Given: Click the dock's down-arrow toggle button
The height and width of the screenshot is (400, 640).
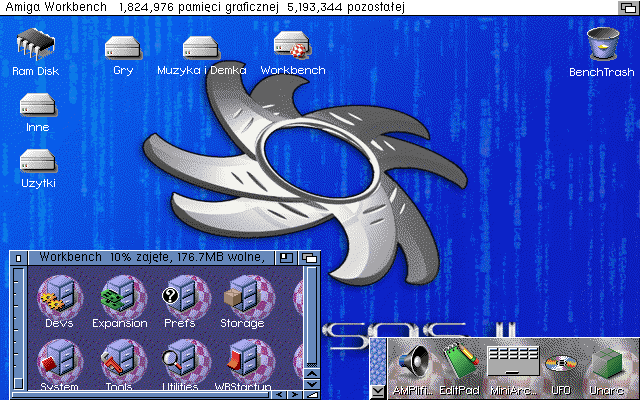Looking at the screenshot, I should [x=378, y=392].
